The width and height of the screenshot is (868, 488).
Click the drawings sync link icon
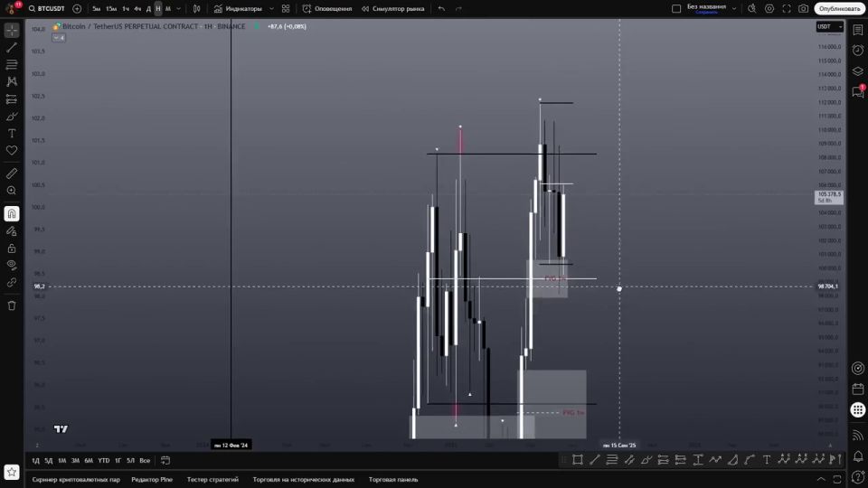[12, 282]
